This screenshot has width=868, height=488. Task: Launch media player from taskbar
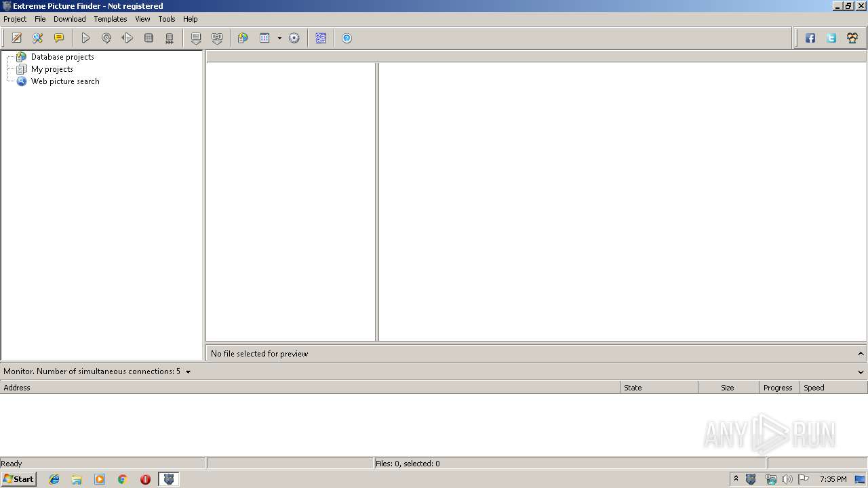(100, 479)
